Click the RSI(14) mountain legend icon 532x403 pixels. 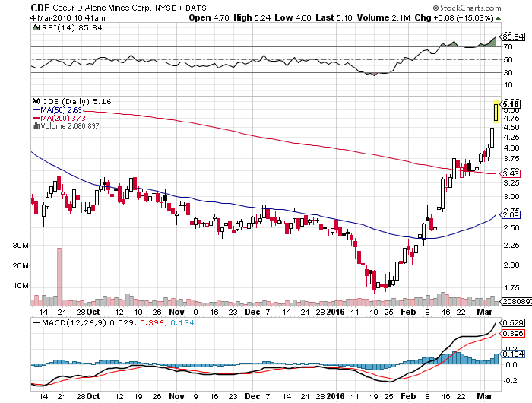pos(36,27)
